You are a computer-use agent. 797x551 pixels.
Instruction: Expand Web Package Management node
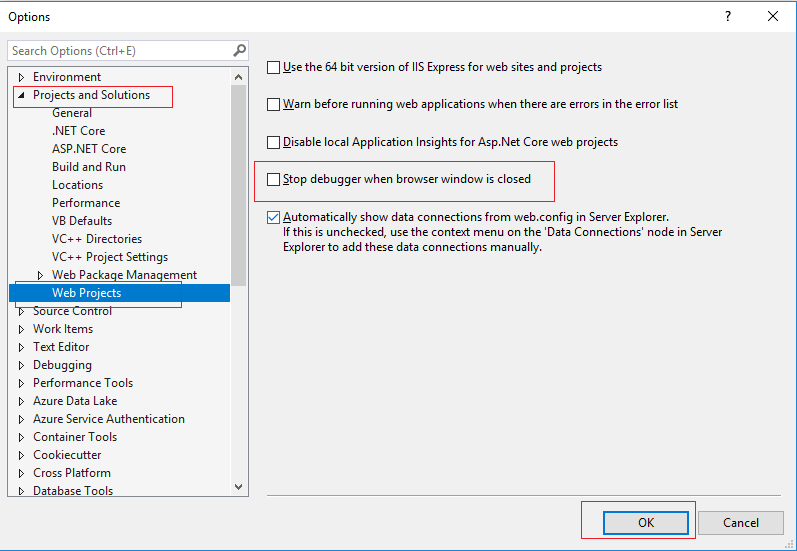(x=40, y=275)
